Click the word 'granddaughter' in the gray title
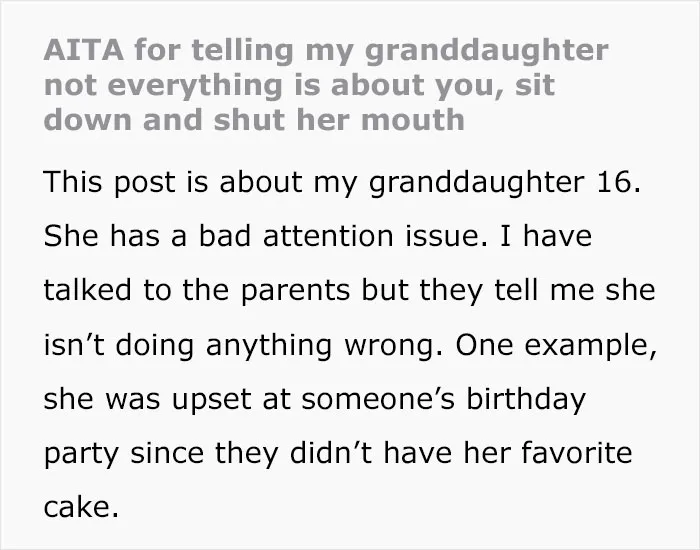 click(486, 52)
